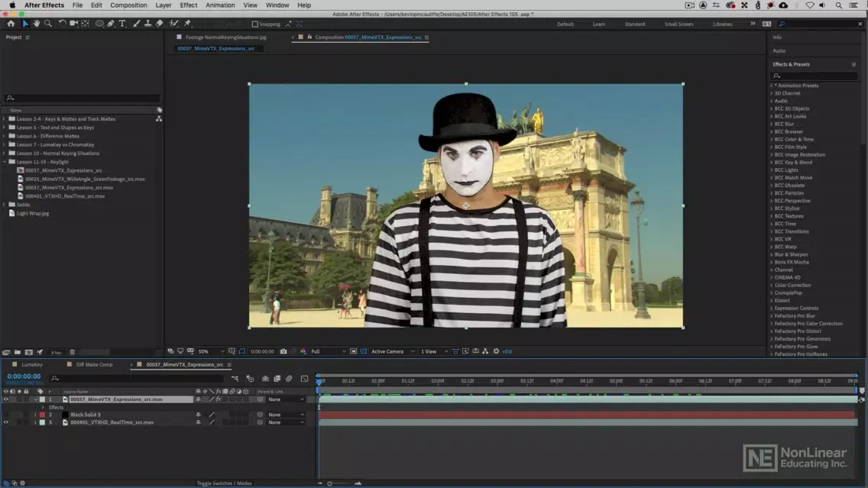Viewport: 868px width, 488px height.
Task: Expand the Effects group under layer 1
Action: pos(44,407)
